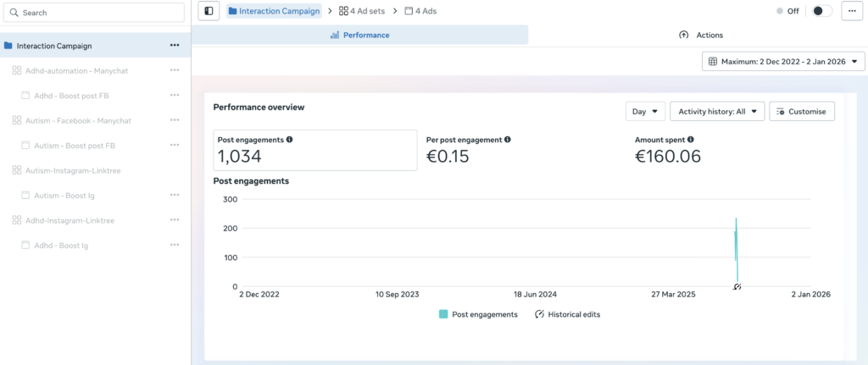Select the Post engagements metric card

coord(315,150)
